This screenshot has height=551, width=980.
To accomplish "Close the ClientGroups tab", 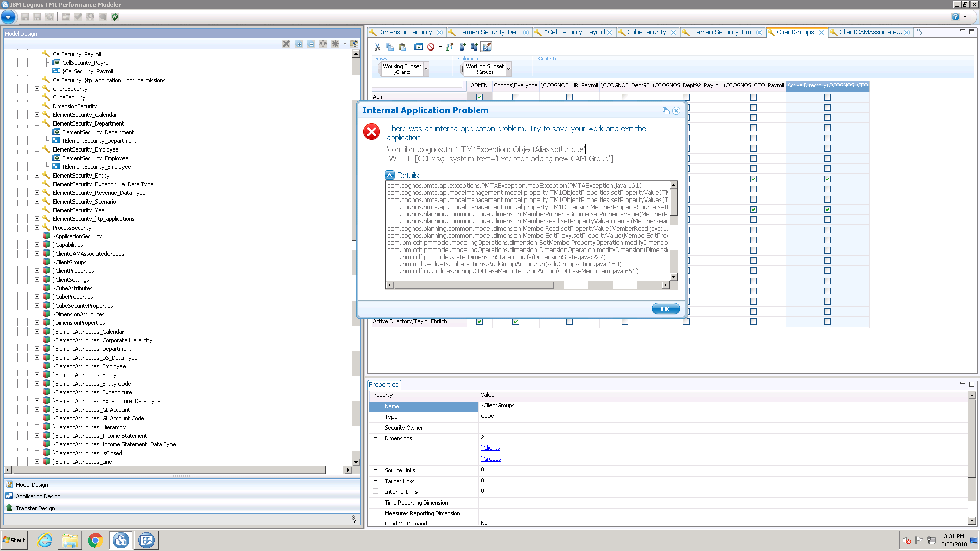I will (821, 32).
